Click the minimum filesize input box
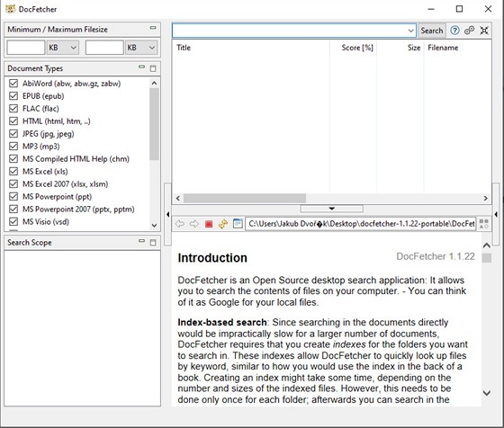Image resolution: width=504 pixels, height=428 pixels. pos(26,48)
